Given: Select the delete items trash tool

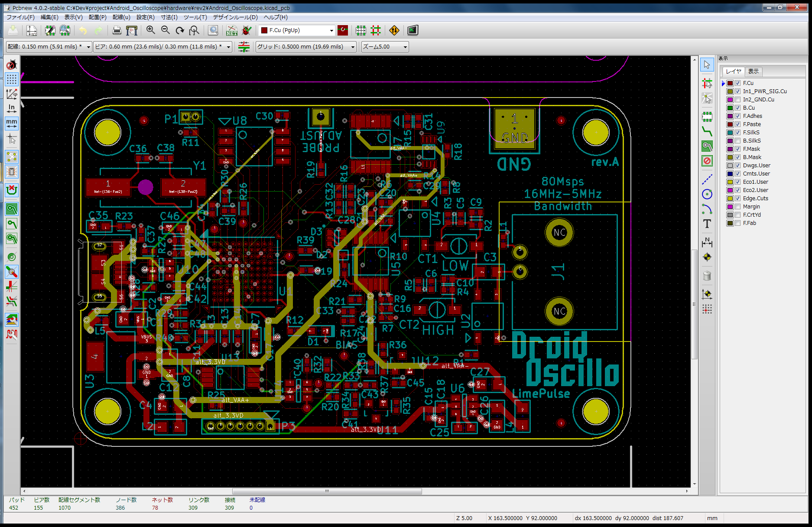Looking at the screenshot, I should pyautogui.click(x=707, y=276).
